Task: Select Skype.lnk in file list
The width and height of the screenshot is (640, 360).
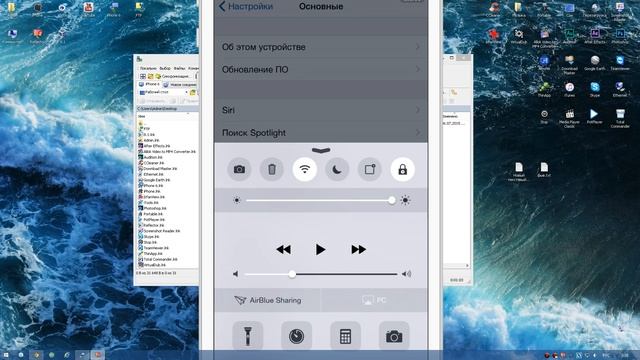Action: click(x=149, y=237)
